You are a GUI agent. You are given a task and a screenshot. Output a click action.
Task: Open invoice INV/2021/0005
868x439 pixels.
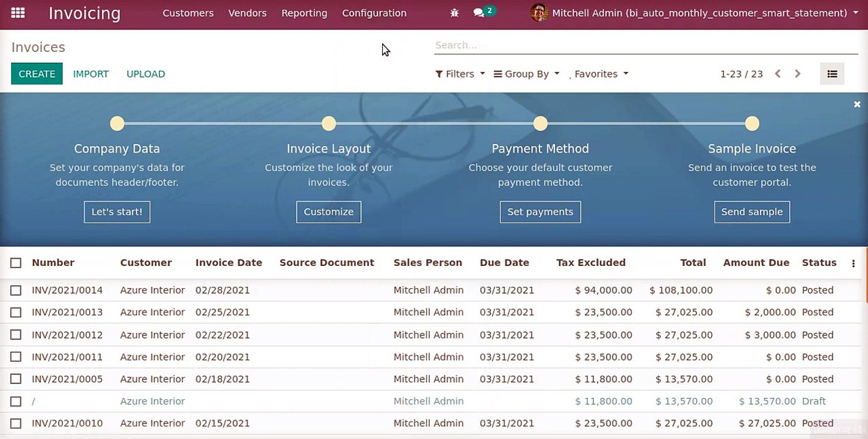[x=67, y=379]
